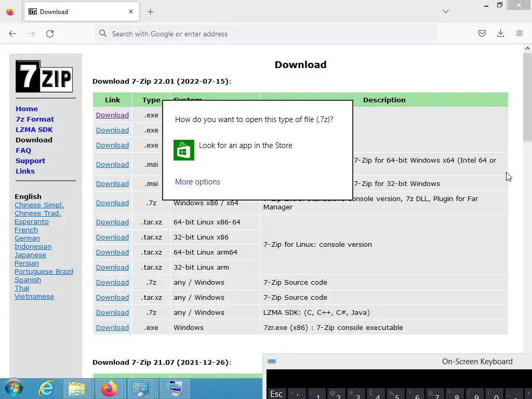Open the Firefox downloads panel
Viewport: 532px width, 399px height.
point(500,33)
